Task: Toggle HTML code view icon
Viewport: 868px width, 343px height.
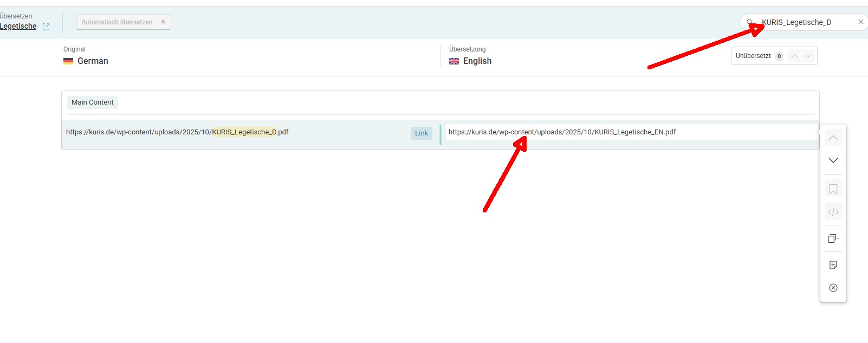Action: click(x=833, y=212)
